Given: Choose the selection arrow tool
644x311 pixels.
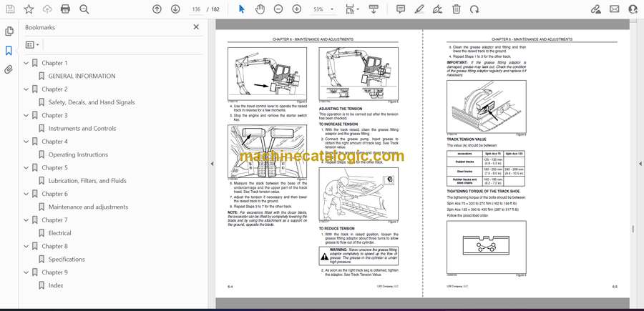Looking at the screenshot, I should pos(242,9).
